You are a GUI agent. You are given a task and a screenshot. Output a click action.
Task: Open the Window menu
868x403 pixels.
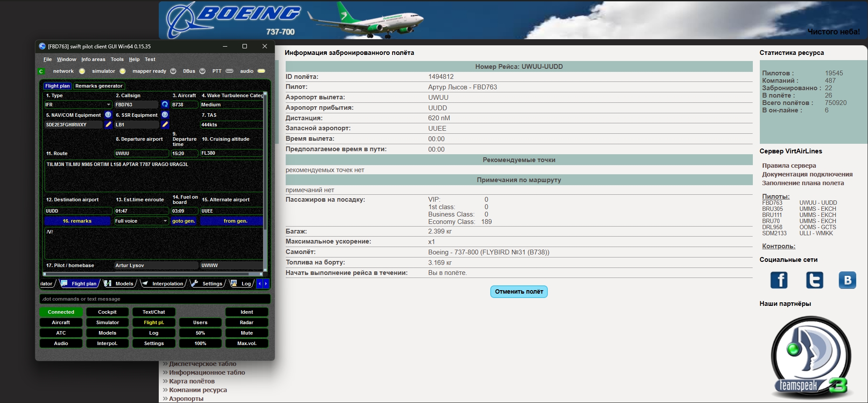(x=66, y=59)
